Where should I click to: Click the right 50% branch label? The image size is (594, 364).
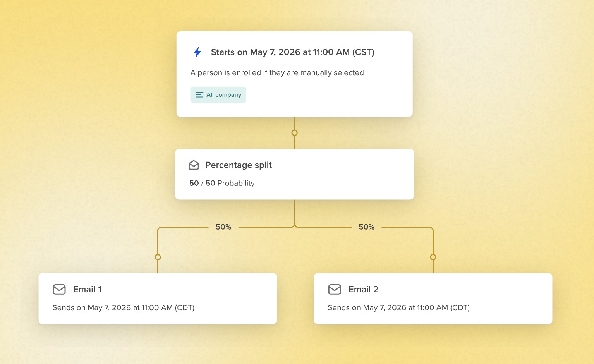pyautogui.click(x=366, y=227)
